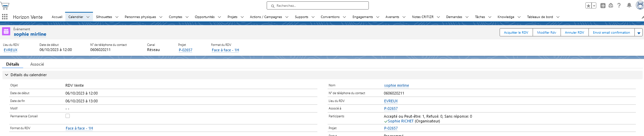The image size is (644, 136).
Task: Go to the Accueil navigation tab
Action: pyautogui.click(x=57, y=17)
